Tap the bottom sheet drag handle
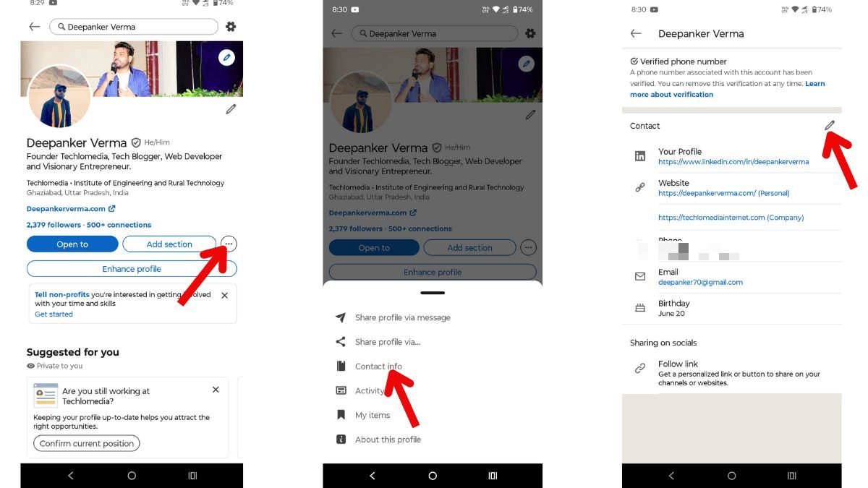The width and height of the screenshot is (868, 488). [x=433, y=293]
